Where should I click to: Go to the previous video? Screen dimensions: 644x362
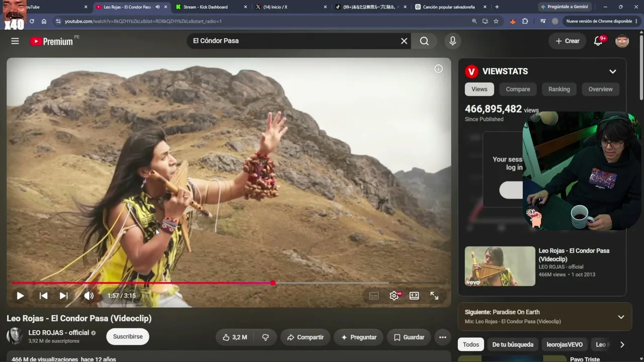pyautogui.click(x=44, y=296)
